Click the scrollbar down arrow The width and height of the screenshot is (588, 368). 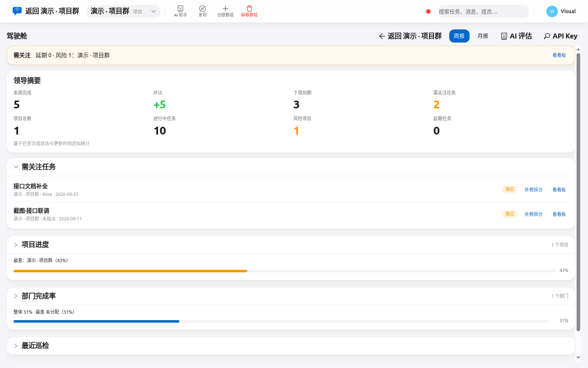tap(578, 358)
